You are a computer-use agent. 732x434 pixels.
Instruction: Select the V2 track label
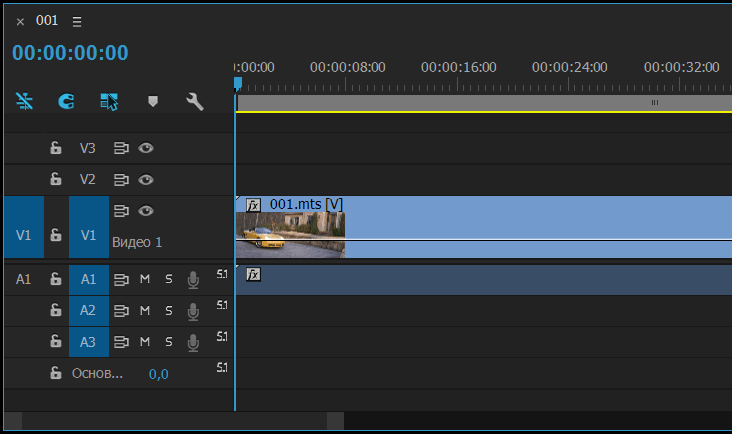[x=87, y=180]
